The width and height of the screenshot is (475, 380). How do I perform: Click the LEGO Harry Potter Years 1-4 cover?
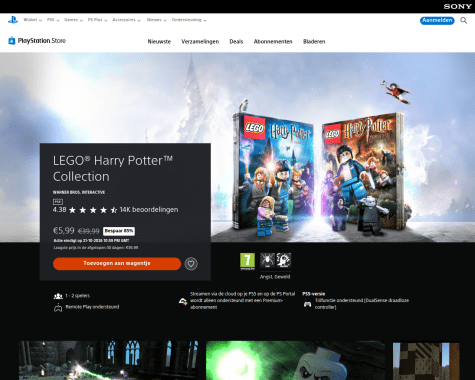[273, 173]
